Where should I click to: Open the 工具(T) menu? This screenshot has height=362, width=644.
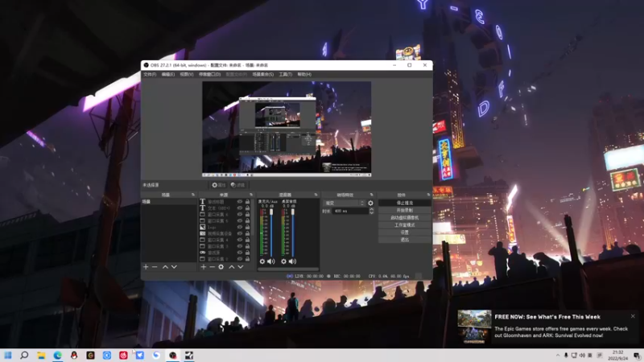click(x=284, y=74)
